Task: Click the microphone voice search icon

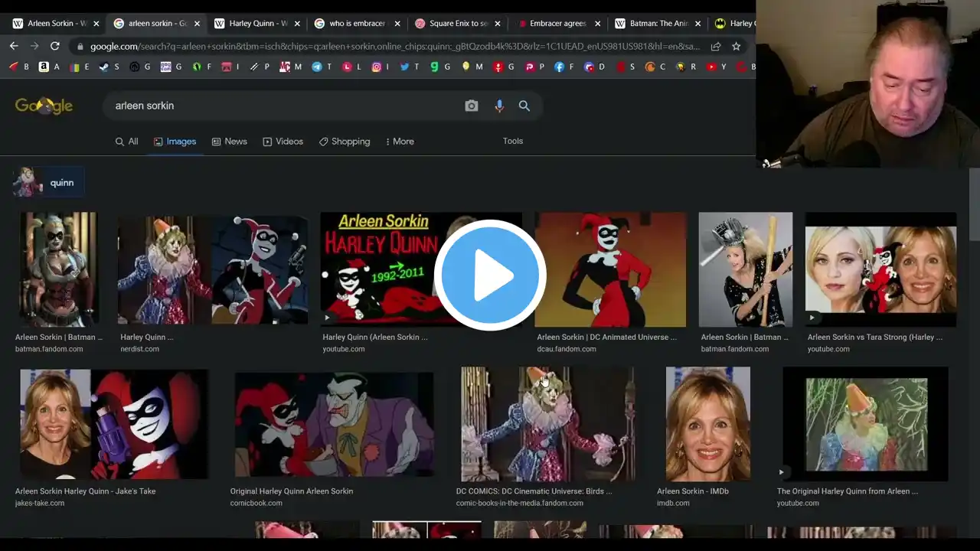Action: click(x=499, y=106)
